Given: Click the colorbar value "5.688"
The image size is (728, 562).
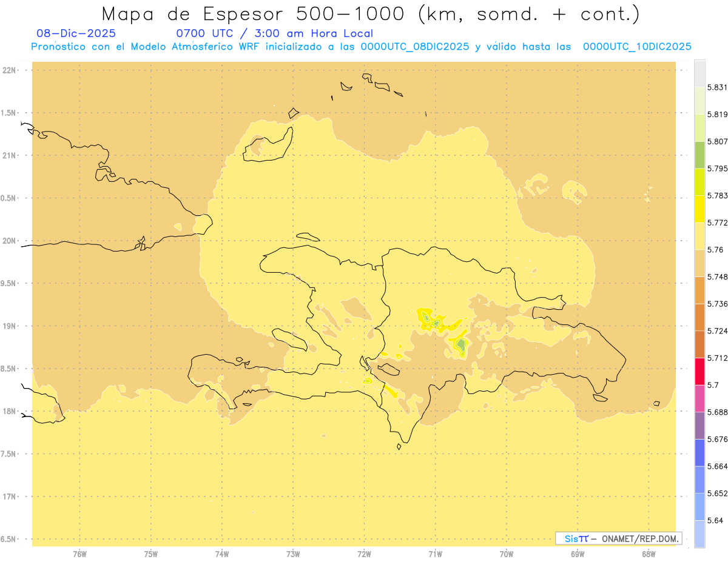Looking at the screenshot, I should (x=718, y=412).
